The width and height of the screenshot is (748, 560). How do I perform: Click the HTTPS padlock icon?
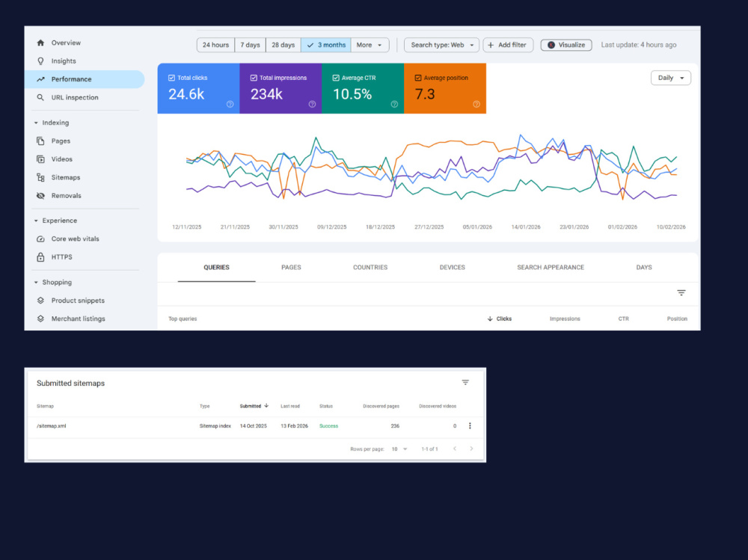(x=40, y=257)
